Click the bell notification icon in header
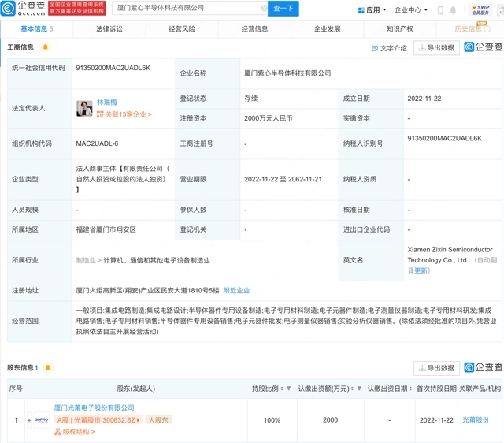This screenshot has width=504, height=443. pyautogui.click(x=453, y=10)
